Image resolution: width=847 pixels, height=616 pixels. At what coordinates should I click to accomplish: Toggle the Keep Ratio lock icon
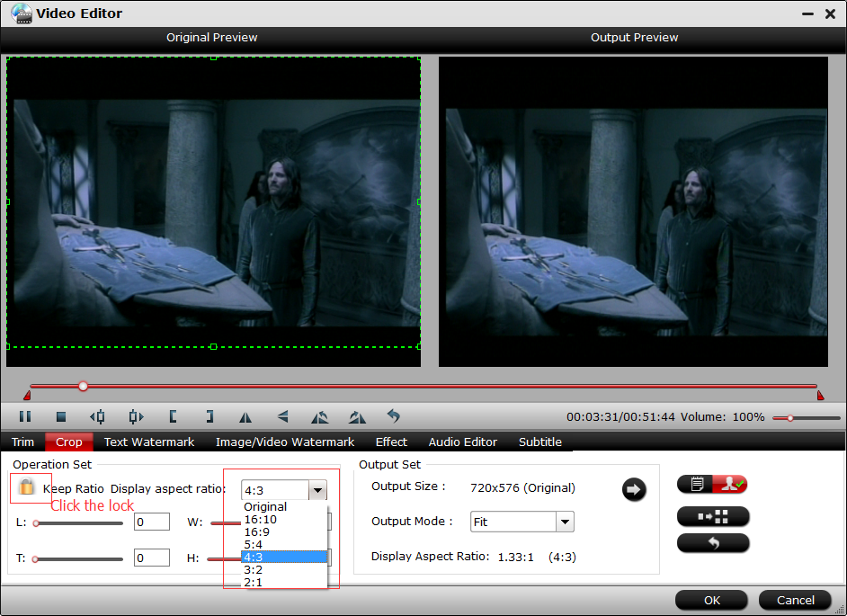click(x=26, y=487)
